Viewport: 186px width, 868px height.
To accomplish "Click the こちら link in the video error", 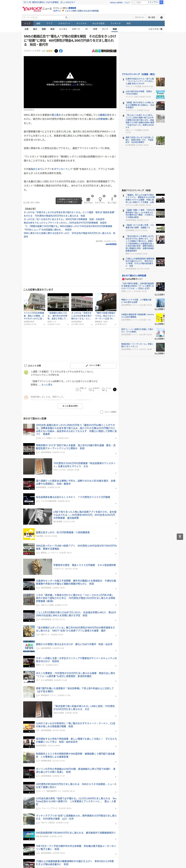I will pyautogui.click(x=74, y=85).
